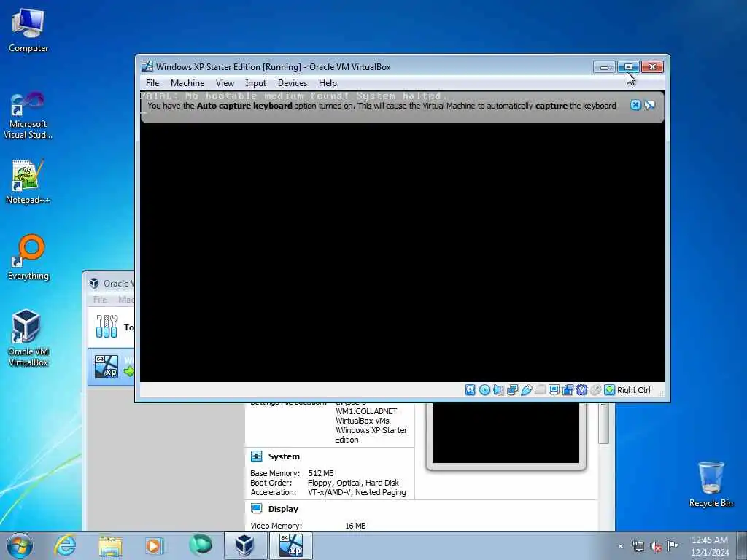747x560 pixels.
Task: Click the USB devices status icon
Action: click(x=527, y=390)
